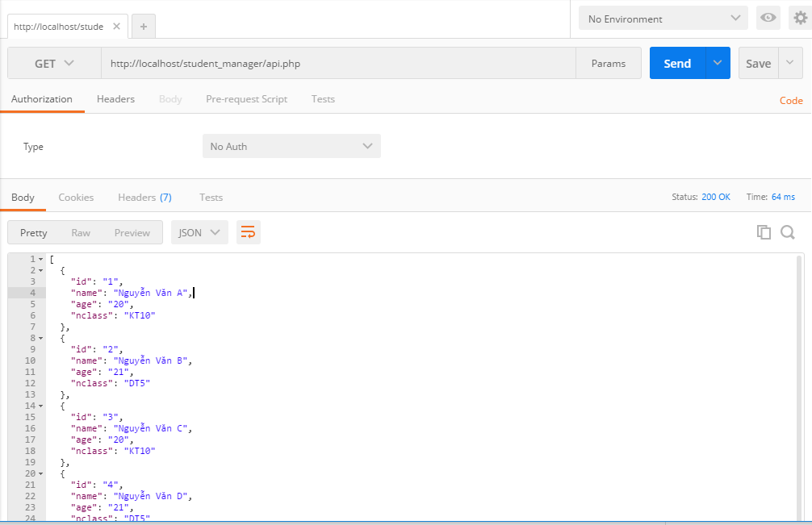Collapse the object starting at line 8
Image resolution: width=812 pixels, height=525 pixels.
pos(40,338)
